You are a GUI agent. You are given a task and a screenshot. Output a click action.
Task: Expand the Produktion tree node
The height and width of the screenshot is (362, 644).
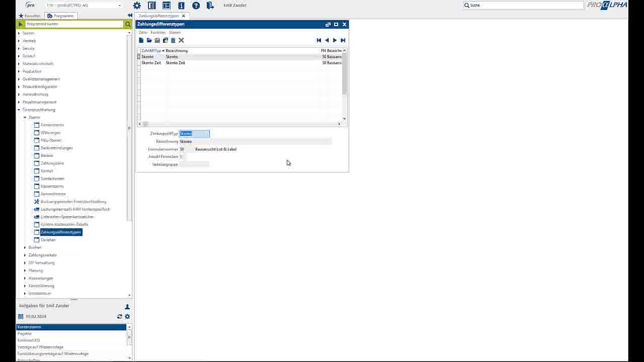pyautogui.click(x=19, y=71)
